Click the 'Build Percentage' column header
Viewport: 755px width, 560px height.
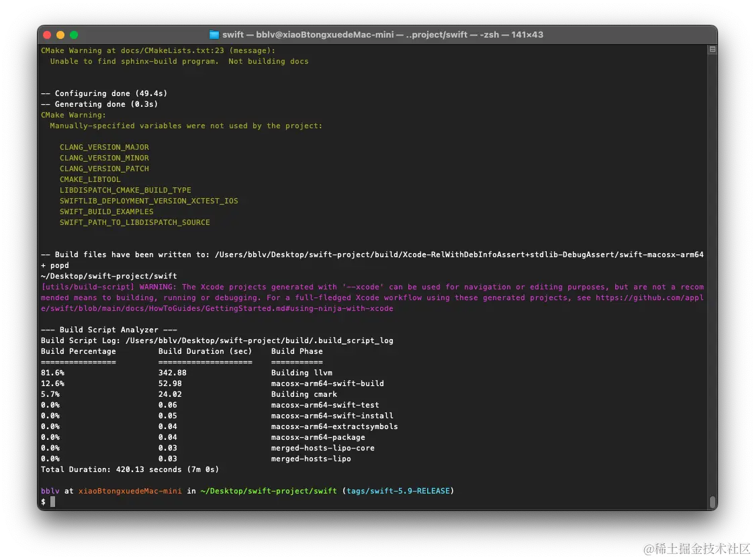coord(79,351)
